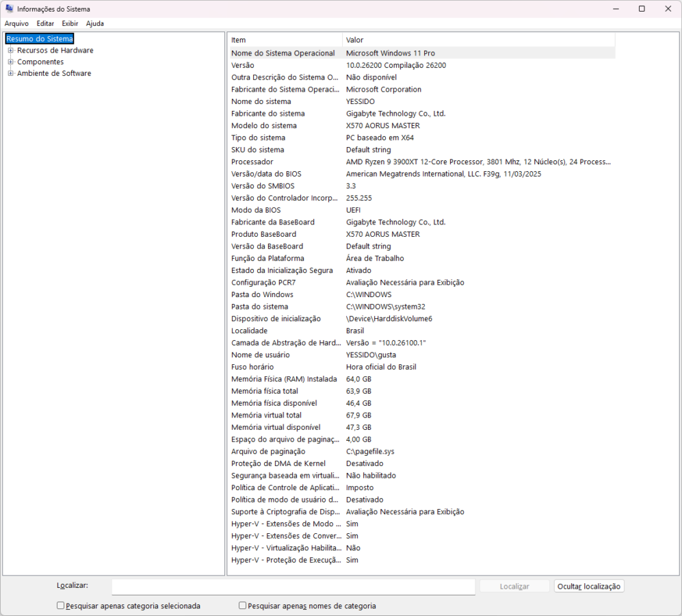Open the Exibir menu
This screenshot has height=616, width=682.
pos(70,23)
